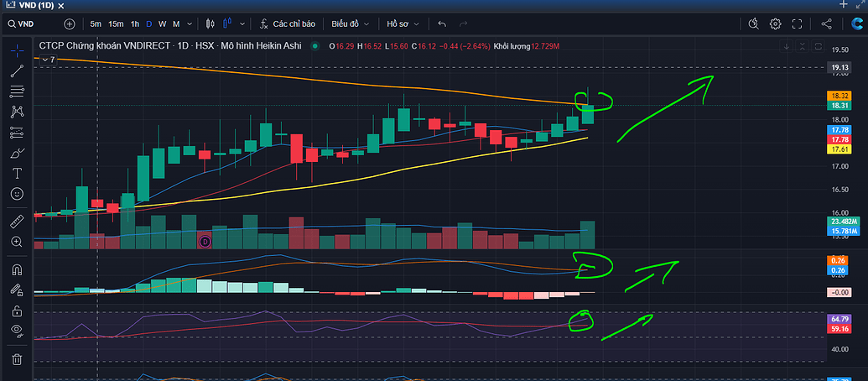Screen dimensions: 868x381
Task: Toggle lock all drawings
Action: [x=17, y=311]
